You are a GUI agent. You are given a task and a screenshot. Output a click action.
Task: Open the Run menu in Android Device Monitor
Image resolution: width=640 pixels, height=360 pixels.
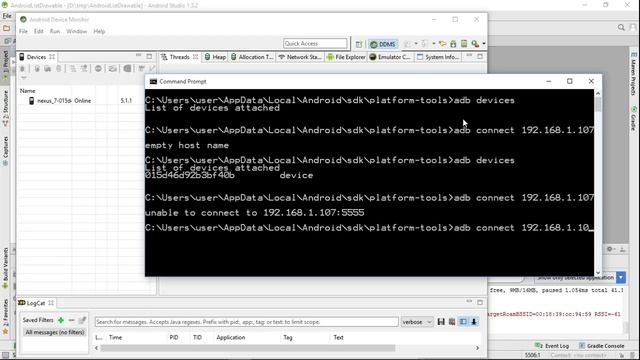tap(55, 31)
